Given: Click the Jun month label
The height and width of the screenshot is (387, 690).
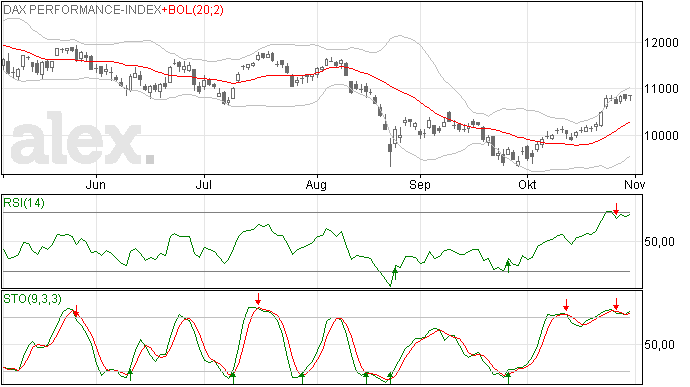Looking at the screenshot, I should coord(95,185).
